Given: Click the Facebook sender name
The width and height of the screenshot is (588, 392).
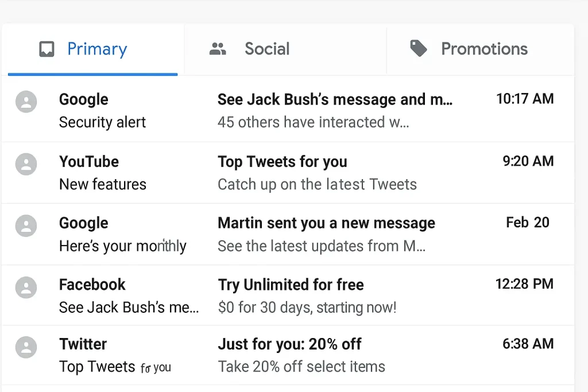Looking at the screenshot, I should (92, 285).
